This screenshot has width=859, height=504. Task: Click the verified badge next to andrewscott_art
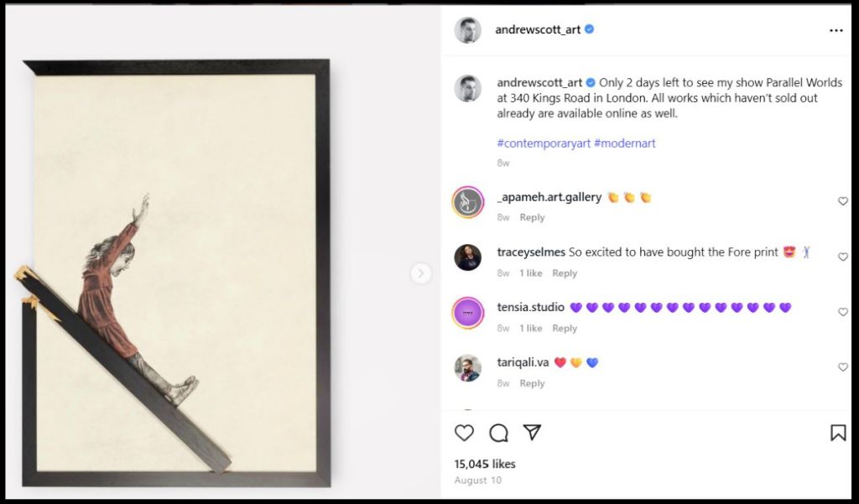(x=588, y=30)
